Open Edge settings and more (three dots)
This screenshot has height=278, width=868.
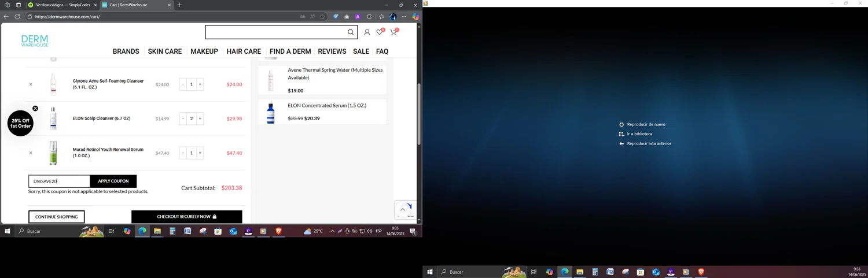tap(404, 17)
